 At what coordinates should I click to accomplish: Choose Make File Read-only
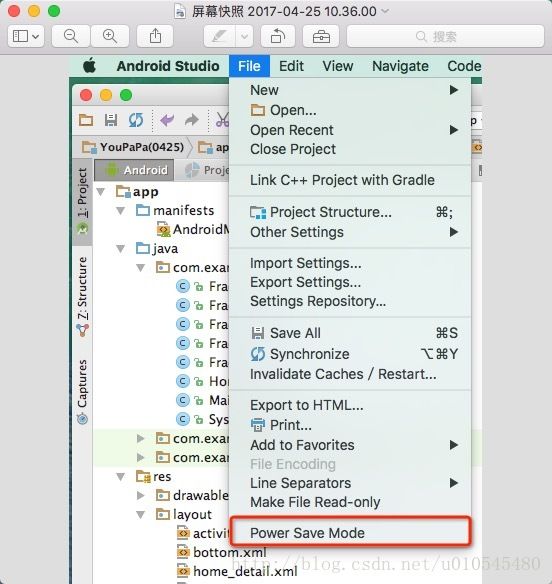pyautogui.click(x=350, y=502)
